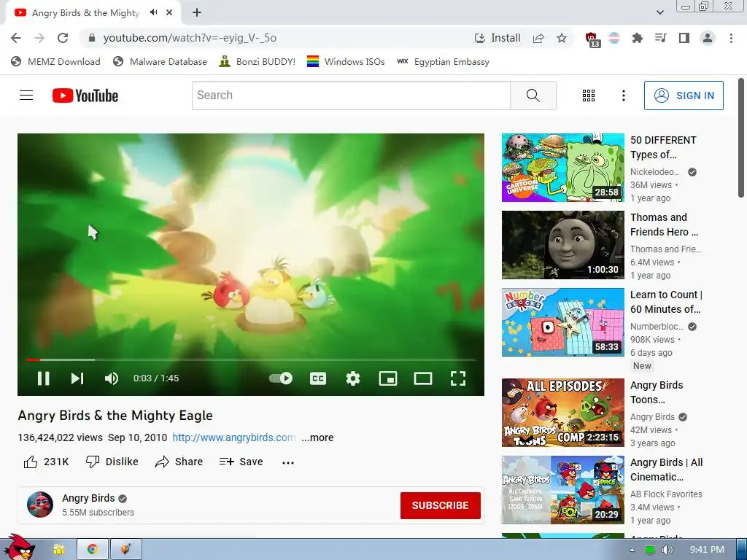747x560 pixels.
Task: Click the address bar URL
Action: [190, 38]
